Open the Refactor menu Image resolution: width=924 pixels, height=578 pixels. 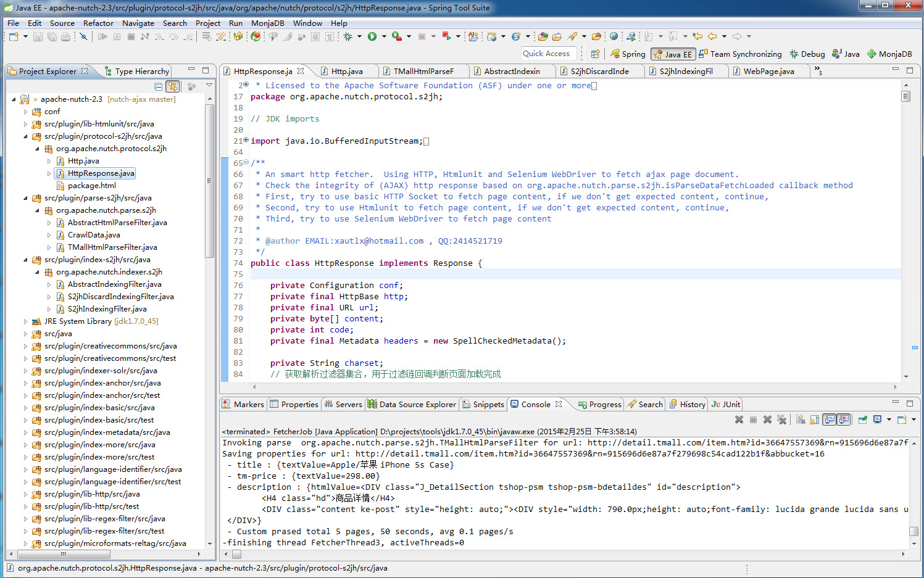coord(98,23)
